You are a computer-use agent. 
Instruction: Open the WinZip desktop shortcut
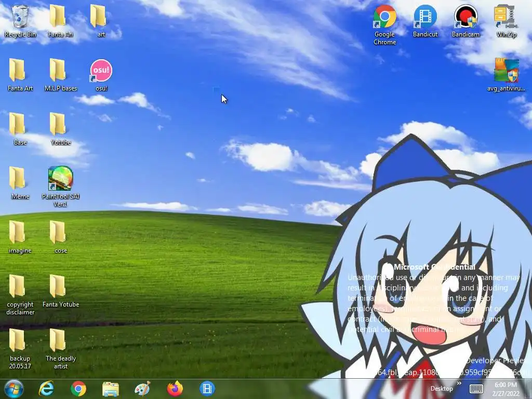pyautogui.click(x=506, y=20)
